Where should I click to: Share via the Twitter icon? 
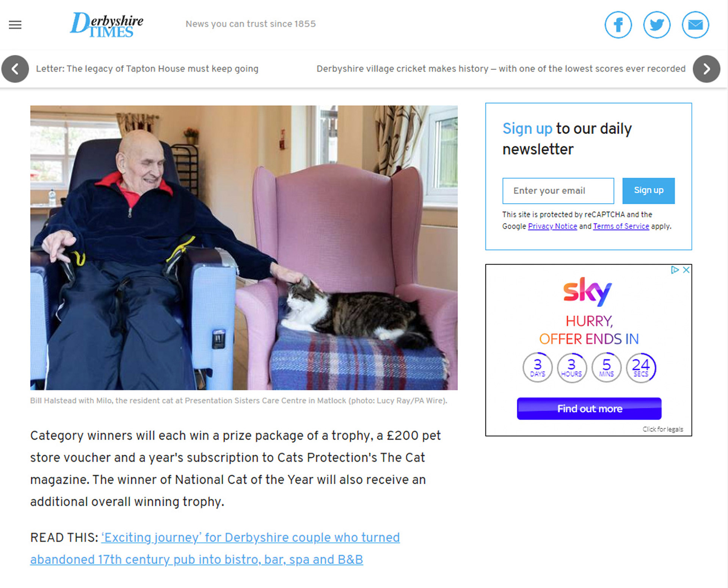[657, 25]
